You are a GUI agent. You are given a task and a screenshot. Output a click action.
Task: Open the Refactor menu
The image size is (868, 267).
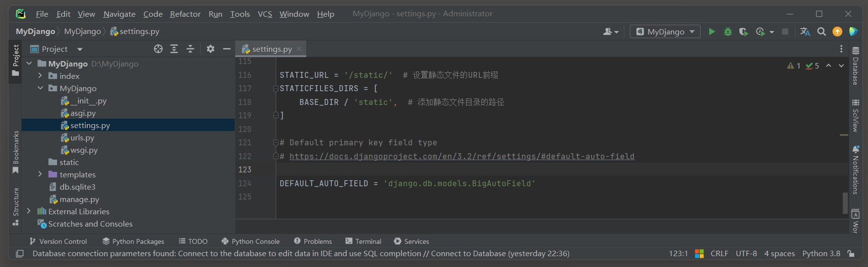point(185,14)
